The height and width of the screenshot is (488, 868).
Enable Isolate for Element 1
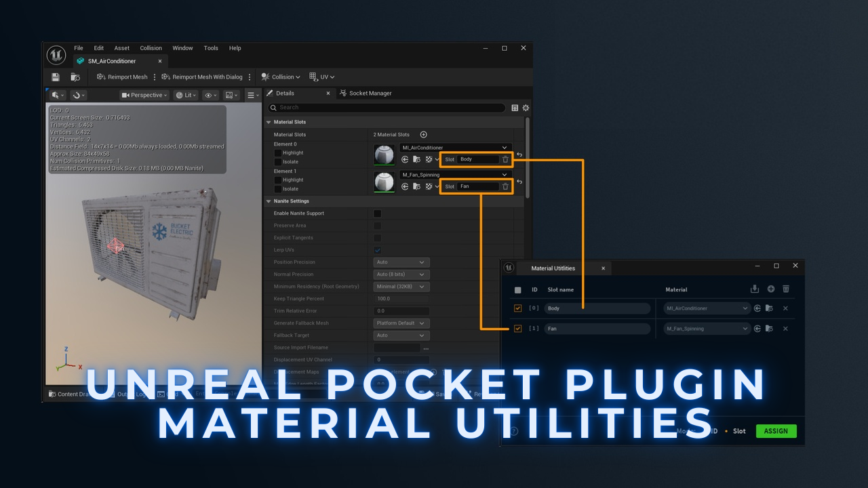coord(277,189)
